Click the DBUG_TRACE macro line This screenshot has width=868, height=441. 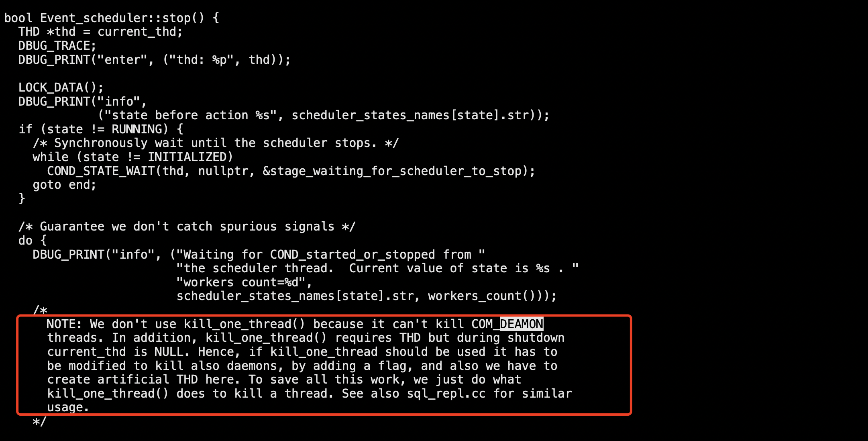pos(57,46)
